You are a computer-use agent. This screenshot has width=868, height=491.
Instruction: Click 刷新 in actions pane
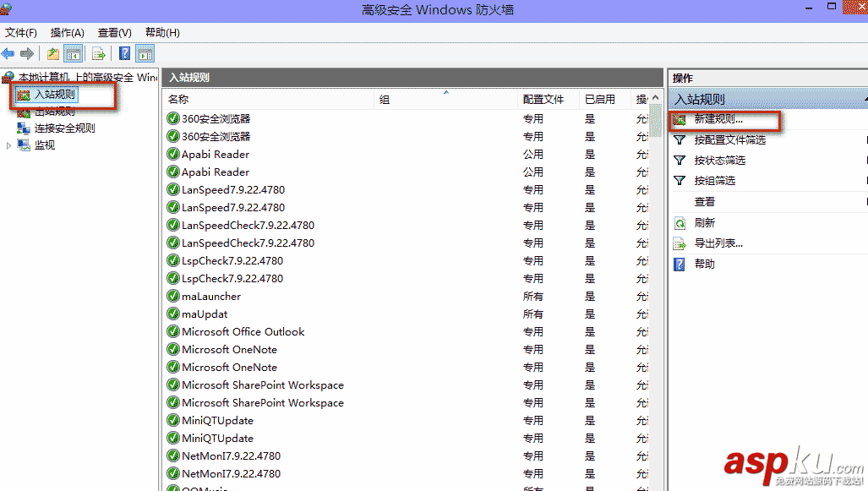coord(704,223)
